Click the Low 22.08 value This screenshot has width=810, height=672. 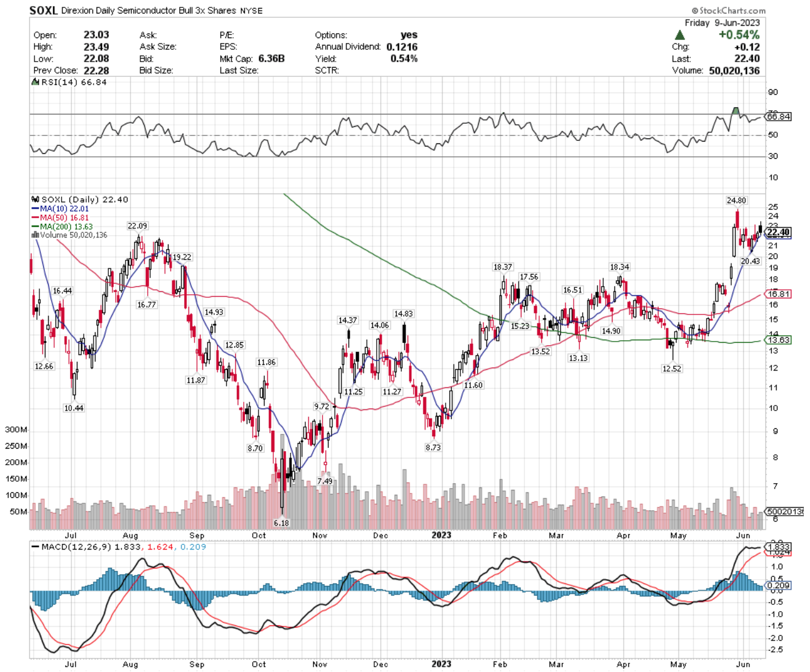pos(96,58)
